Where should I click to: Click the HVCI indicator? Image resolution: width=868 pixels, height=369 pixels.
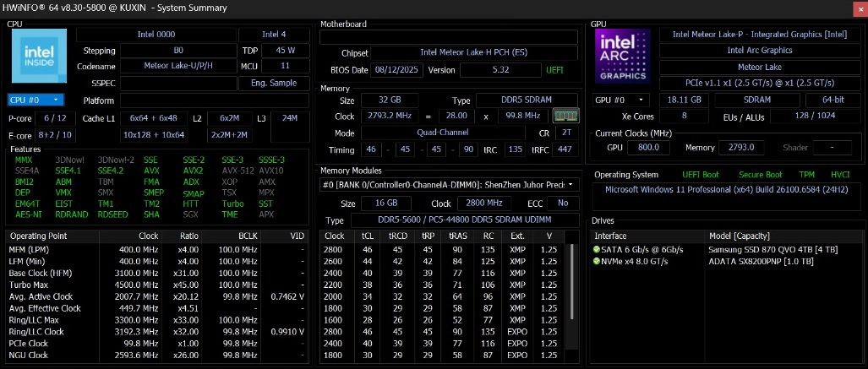tap(840, 175)
